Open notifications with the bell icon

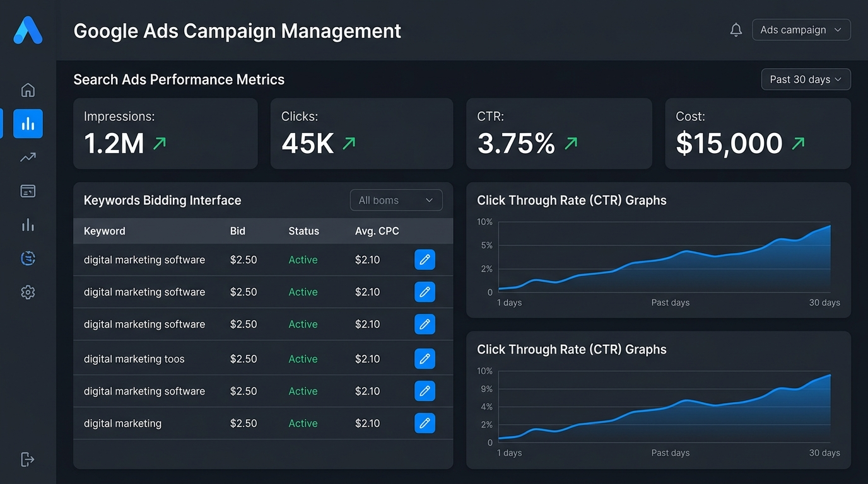(x=736, y=30)
